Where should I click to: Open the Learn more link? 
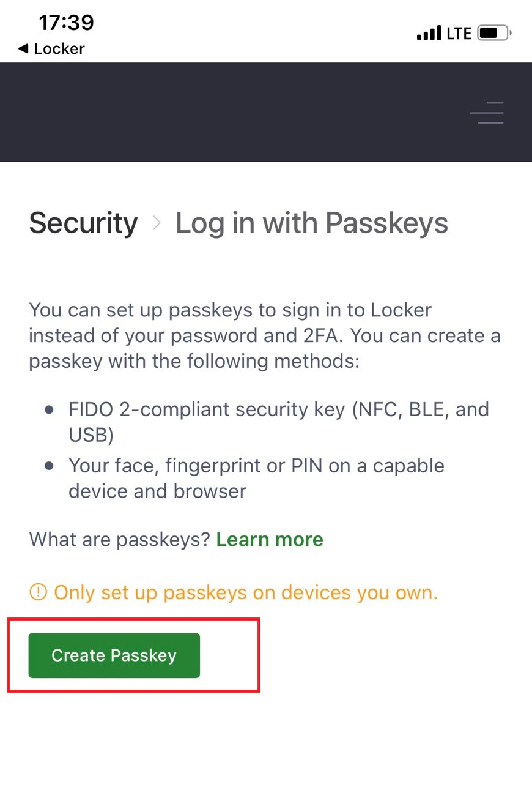270,539
